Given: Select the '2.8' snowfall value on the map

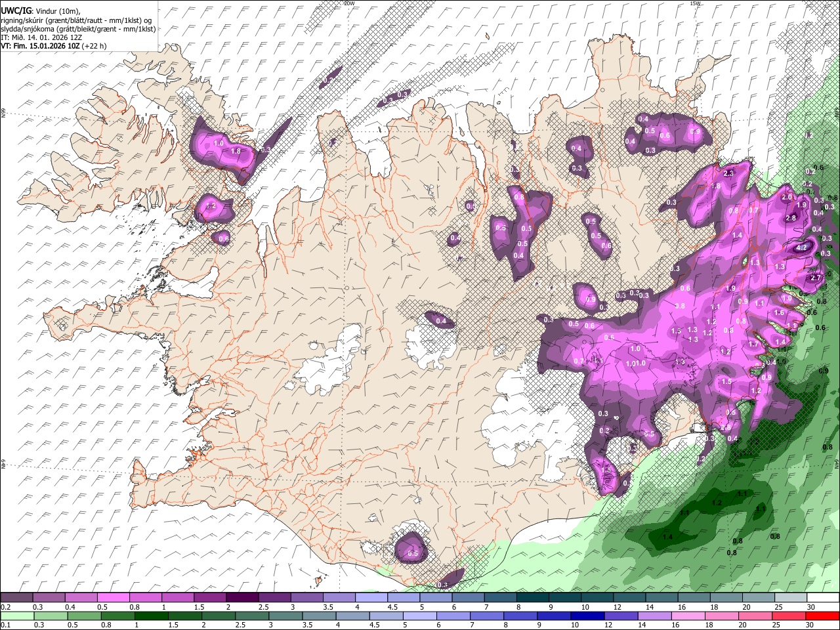Looking at the screenshot, I should pos(791,218).
